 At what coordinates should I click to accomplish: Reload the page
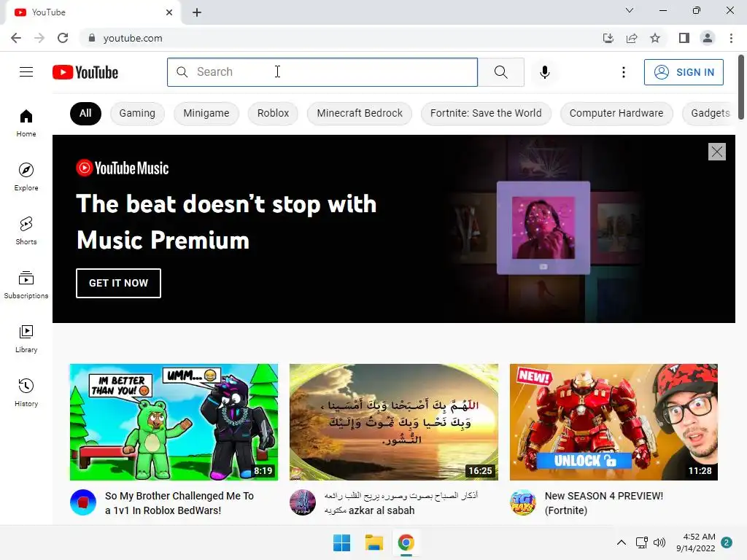[x=63, y=38]
